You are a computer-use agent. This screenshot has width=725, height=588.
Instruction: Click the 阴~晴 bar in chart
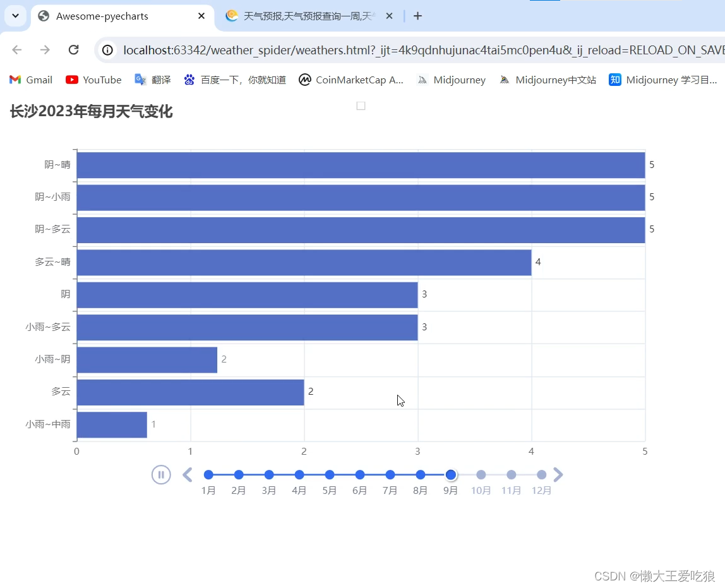361,165
